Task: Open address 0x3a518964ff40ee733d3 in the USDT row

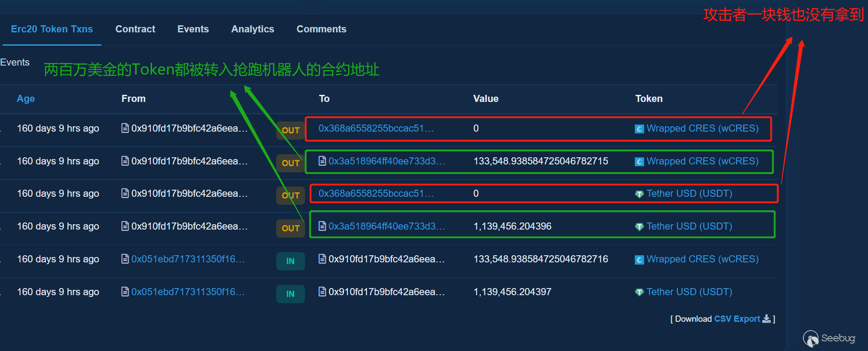Action: tap(387, 226)
